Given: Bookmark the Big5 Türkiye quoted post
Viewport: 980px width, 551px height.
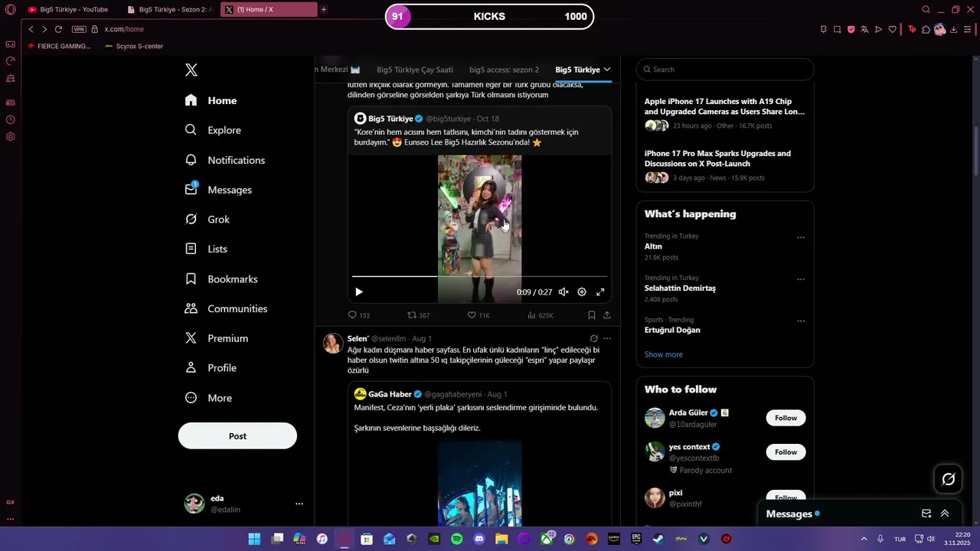Looking at the screenshot, I should click(592, 315).
